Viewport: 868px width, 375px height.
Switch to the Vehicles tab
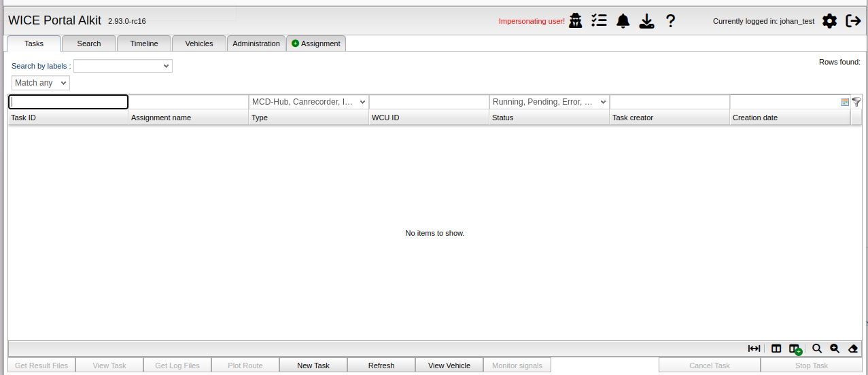click(x=199, y=43)
